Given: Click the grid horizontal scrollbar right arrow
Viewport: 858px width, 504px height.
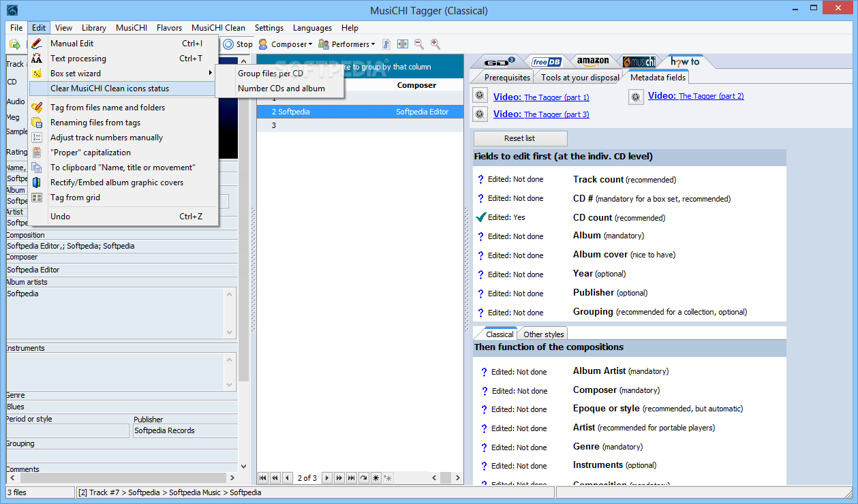Looking at the screenshot, I should point(459,478).
